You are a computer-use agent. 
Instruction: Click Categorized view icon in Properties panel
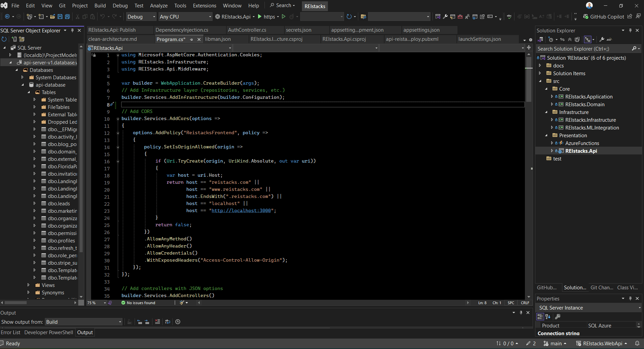(x=540, y=317)
